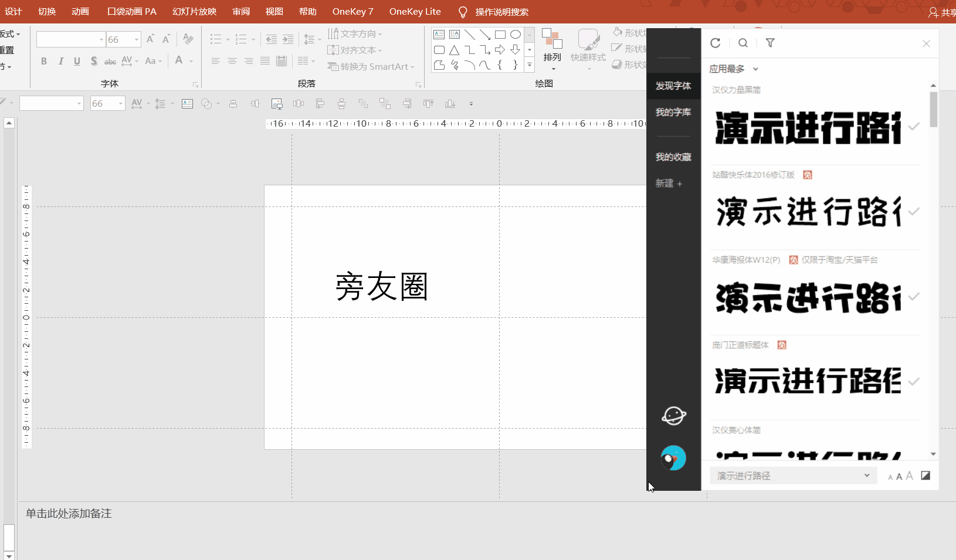Click the planet face icon in sidebar
Viewport: 956px width, 560px height.
673,416
